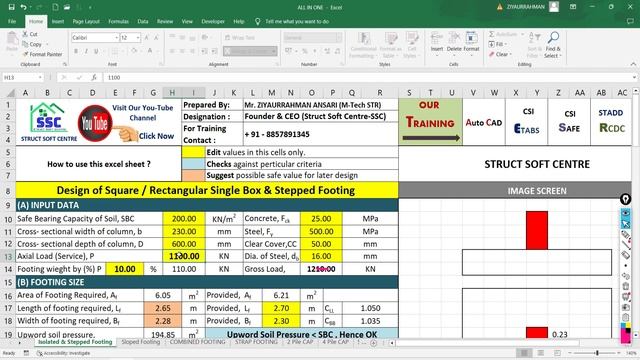Toggle Italic formatting
The image size is (640, 360).
click(x=86, y=51)
